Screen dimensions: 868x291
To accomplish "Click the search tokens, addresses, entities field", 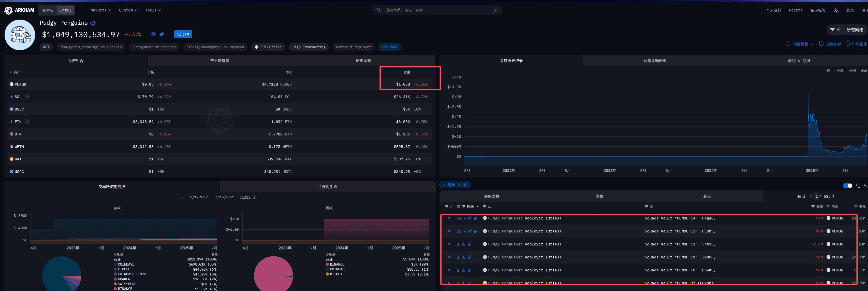I will coord(437,10).
